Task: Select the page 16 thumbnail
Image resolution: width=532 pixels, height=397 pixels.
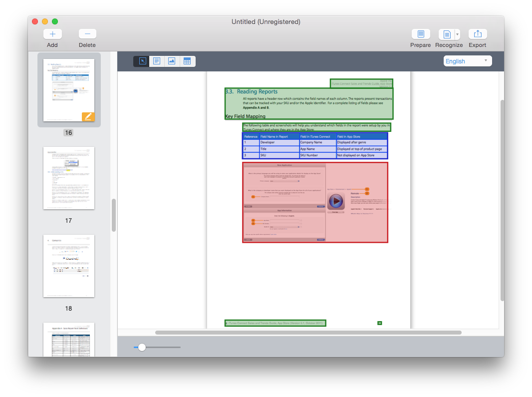Action: tap(69, 90)
